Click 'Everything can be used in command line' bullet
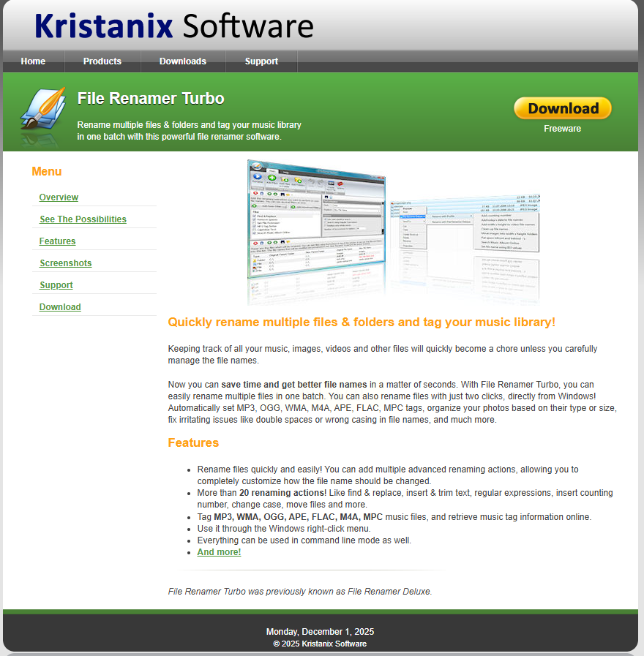The height and width of the screenshot is (656, 644). 304,540
